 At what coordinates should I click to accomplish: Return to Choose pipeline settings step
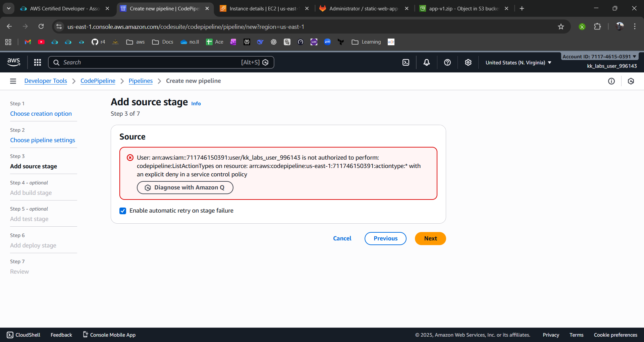tap(43, 140)
